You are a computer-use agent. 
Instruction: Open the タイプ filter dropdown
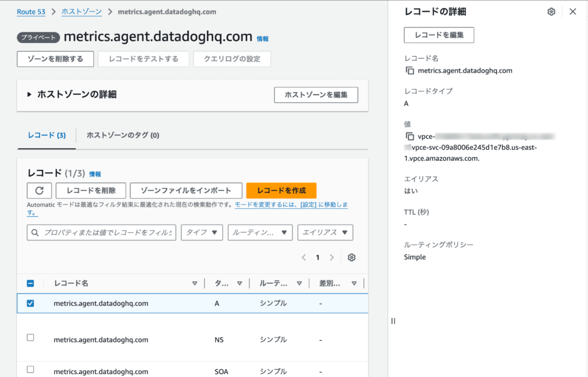tap(202, 232)
